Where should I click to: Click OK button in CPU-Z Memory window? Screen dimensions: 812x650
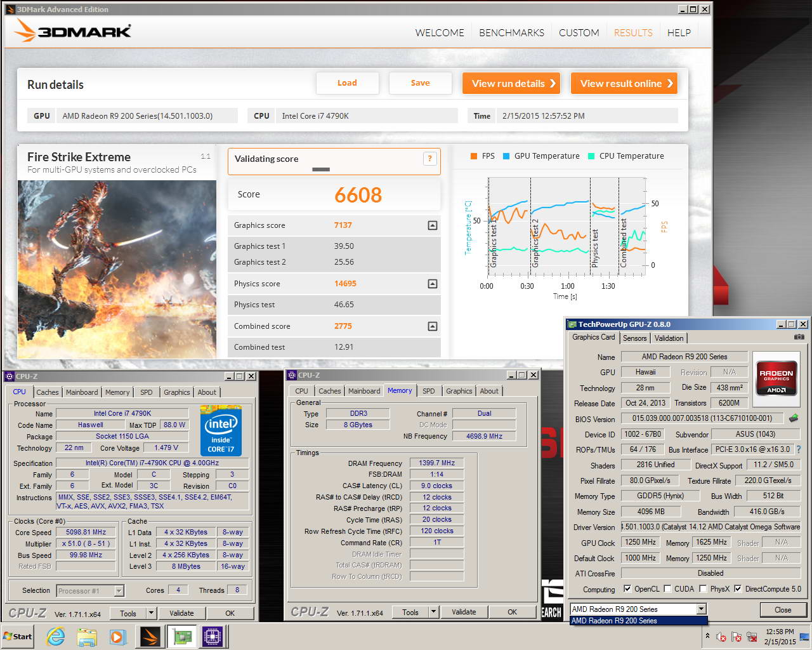(x=512, y=613)
